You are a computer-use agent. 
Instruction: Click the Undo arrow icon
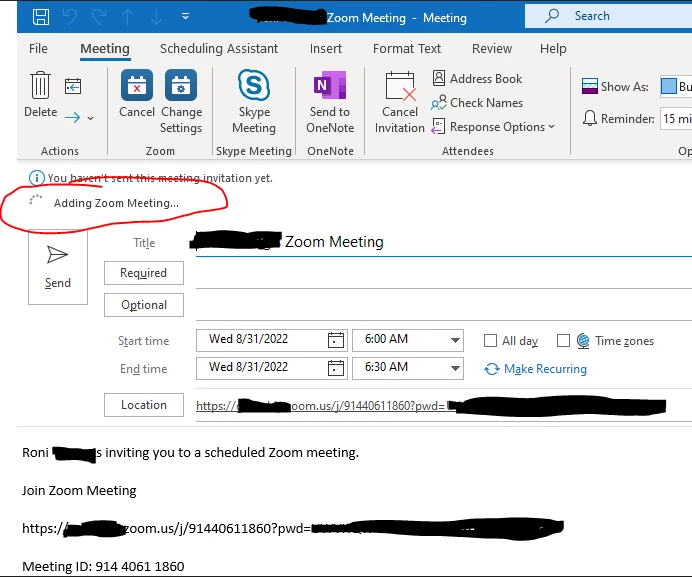pyautogui.click(x=70, y=17)
